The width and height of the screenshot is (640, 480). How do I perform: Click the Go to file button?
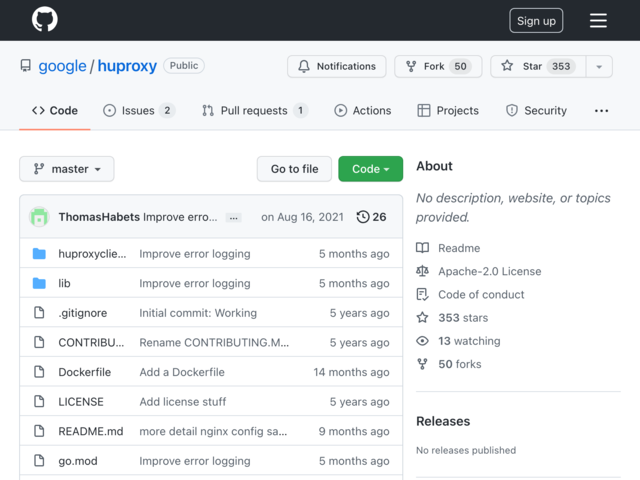(x=294, y=169)
